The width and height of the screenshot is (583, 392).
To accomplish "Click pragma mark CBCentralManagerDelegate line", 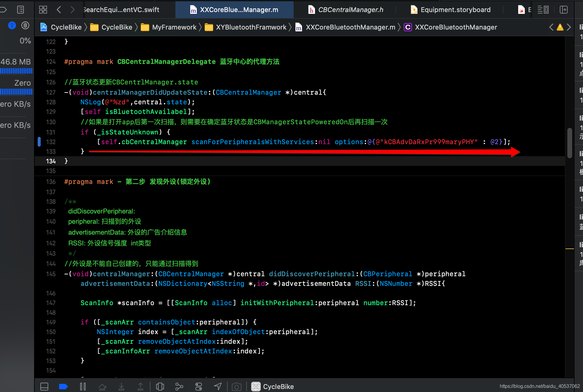I will click(x=172, y=62).
